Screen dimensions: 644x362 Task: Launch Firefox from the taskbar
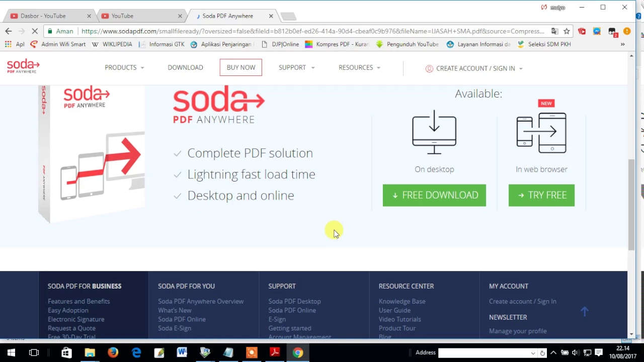coord(113,352)
